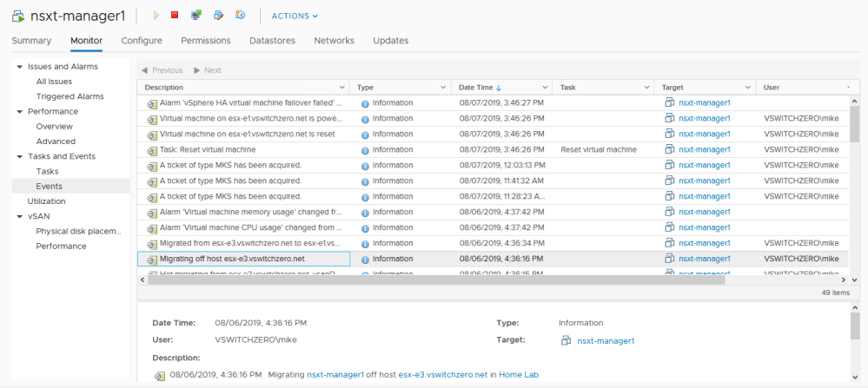Open the Home Lab link
Image resolution: width=868 pixels, height=388 pixels.
tap(519, 374)
